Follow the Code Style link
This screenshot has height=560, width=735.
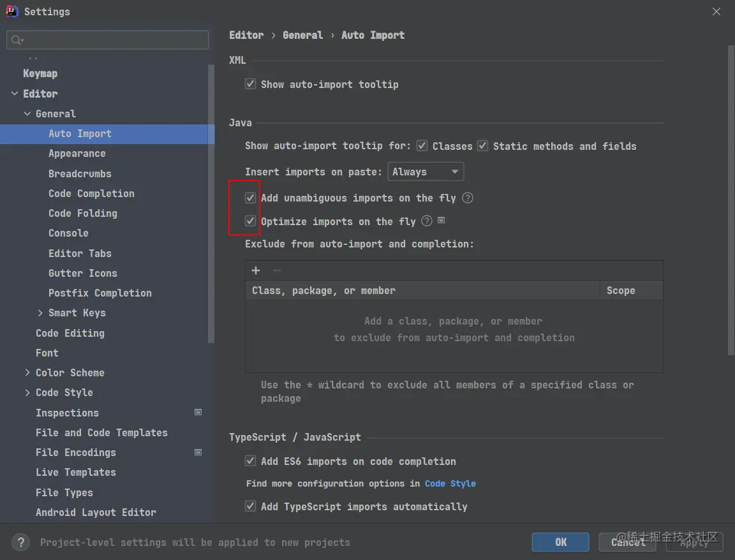point(450,483)
